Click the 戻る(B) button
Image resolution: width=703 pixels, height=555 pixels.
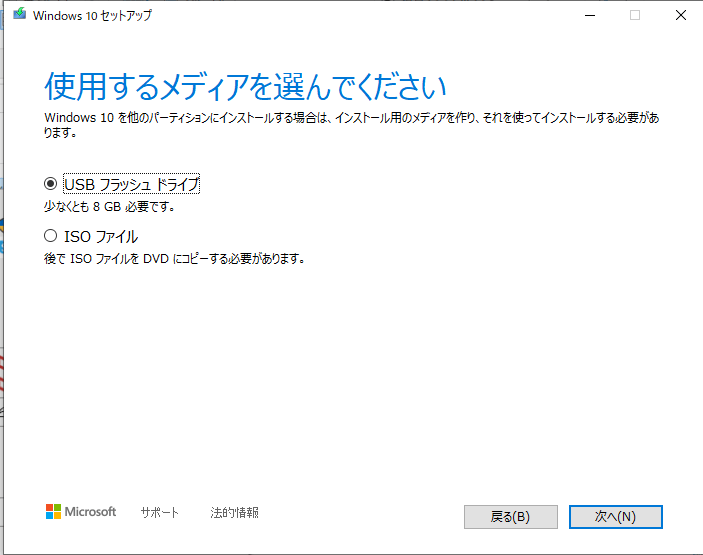pyautogui.click(x=511, y=517)
